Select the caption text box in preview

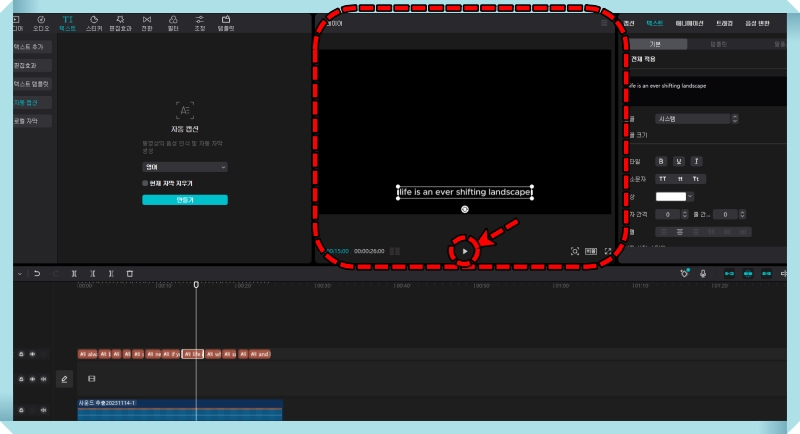465,192
